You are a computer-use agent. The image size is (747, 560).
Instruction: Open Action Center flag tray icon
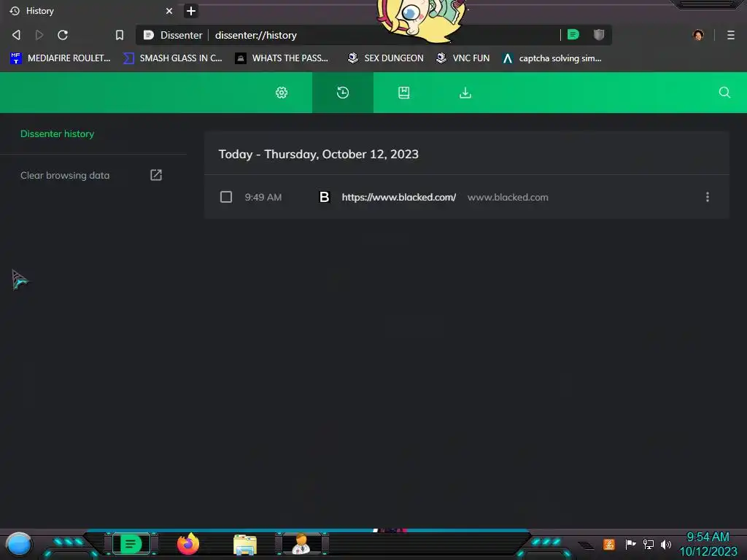click(x=630, y=544)
